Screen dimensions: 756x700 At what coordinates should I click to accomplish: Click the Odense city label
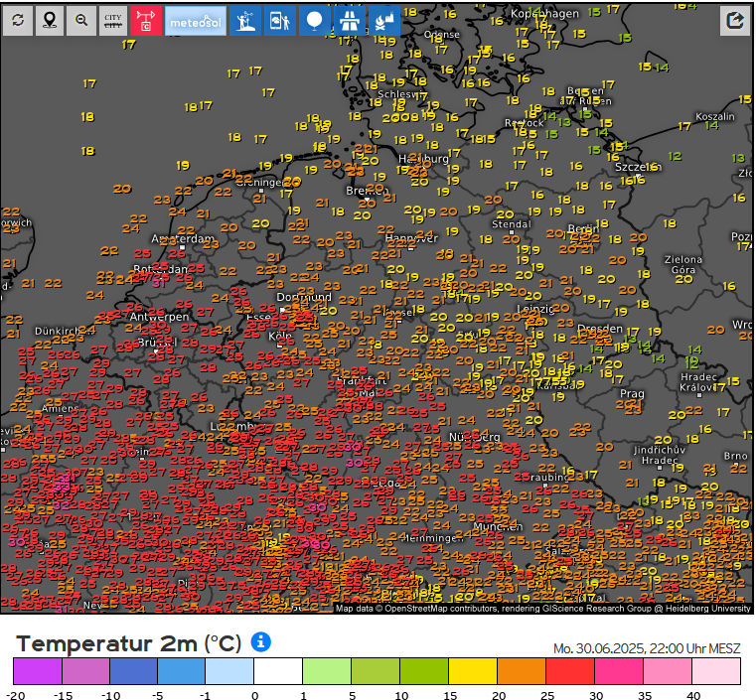(442, 35)
